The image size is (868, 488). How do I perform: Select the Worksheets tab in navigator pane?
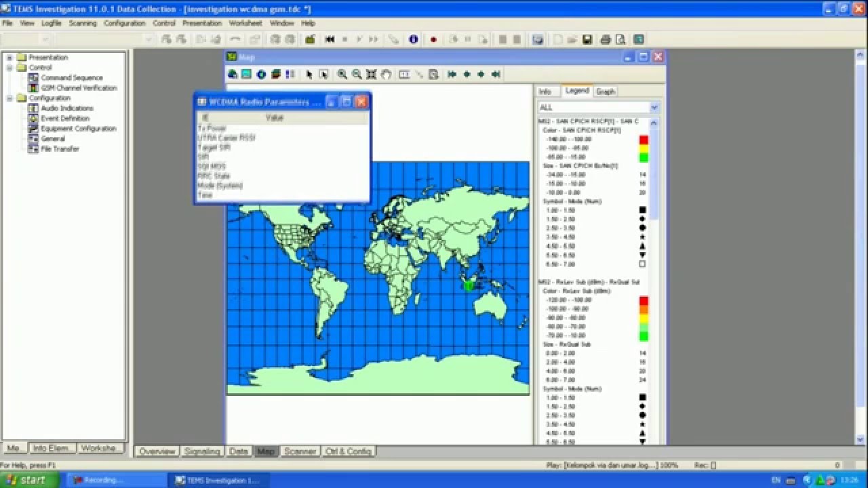[102, 449]
